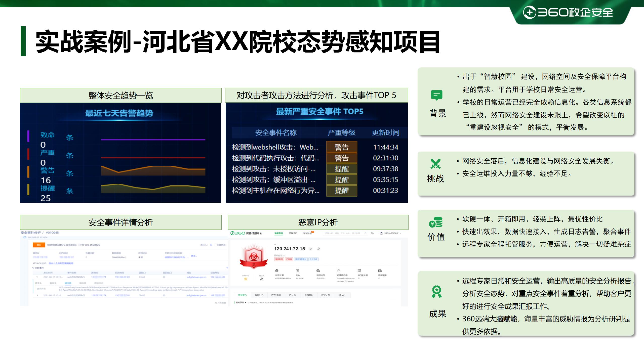Click the 安全事件名称 column header
The image size is (644, 362).
[276, 132]
